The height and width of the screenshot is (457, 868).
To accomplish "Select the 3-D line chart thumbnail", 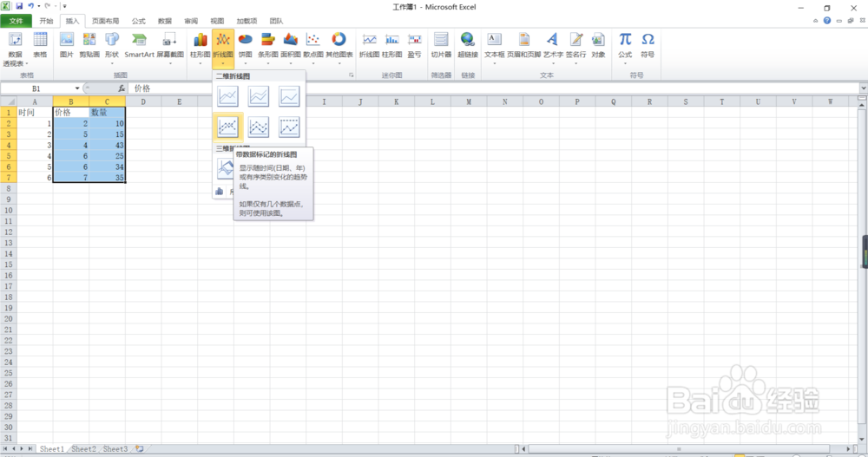I will pyautogui.click(x=225, y=168).
